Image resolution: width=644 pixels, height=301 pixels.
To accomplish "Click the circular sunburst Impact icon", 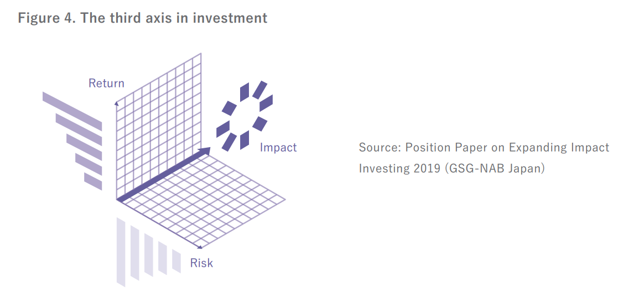I will coord(245,116).
